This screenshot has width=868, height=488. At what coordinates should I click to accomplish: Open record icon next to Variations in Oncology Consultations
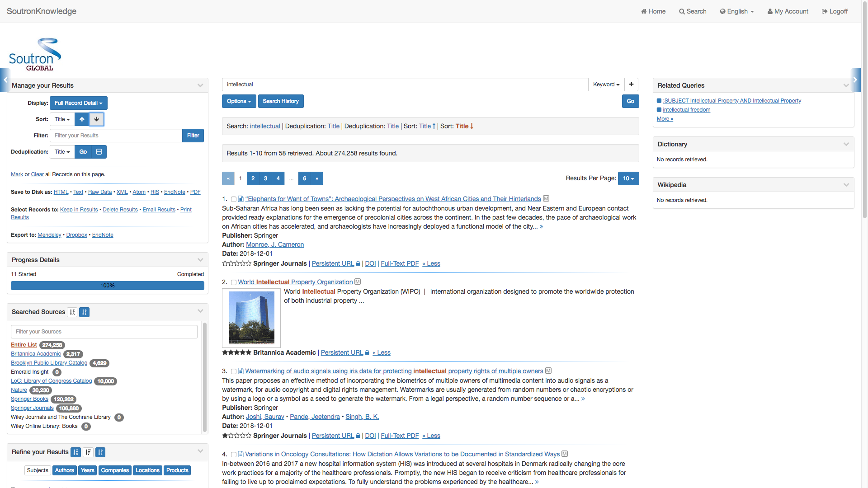pyautogui.click(x=565, y=454)
